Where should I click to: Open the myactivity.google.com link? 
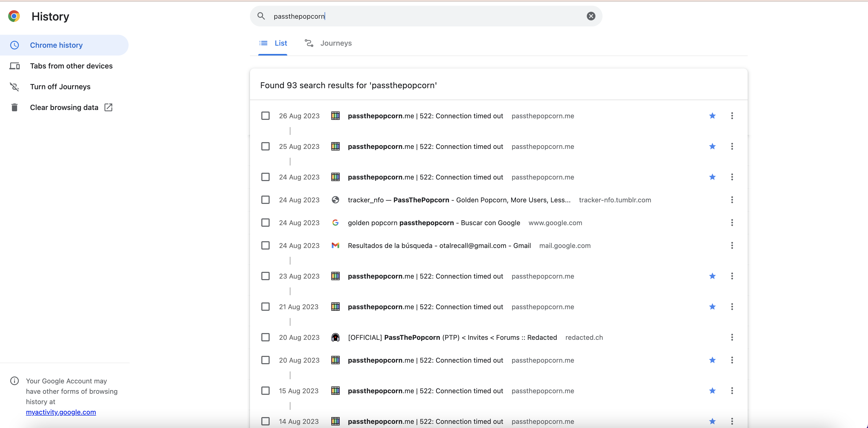tap(61, 412)
